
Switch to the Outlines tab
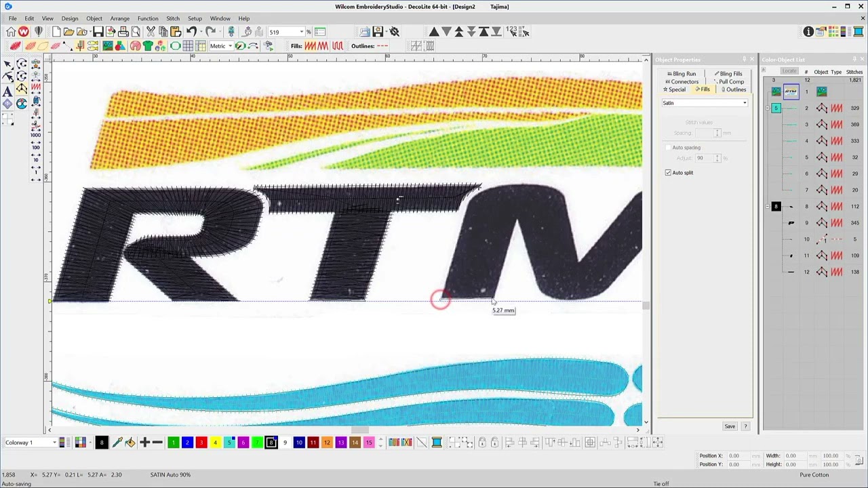point(734,89)
